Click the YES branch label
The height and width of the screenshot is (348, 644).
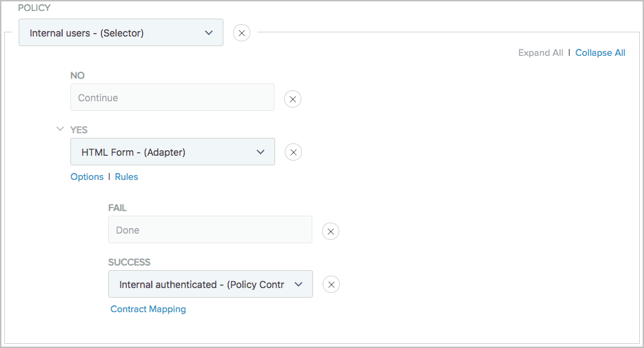point(79,130)
